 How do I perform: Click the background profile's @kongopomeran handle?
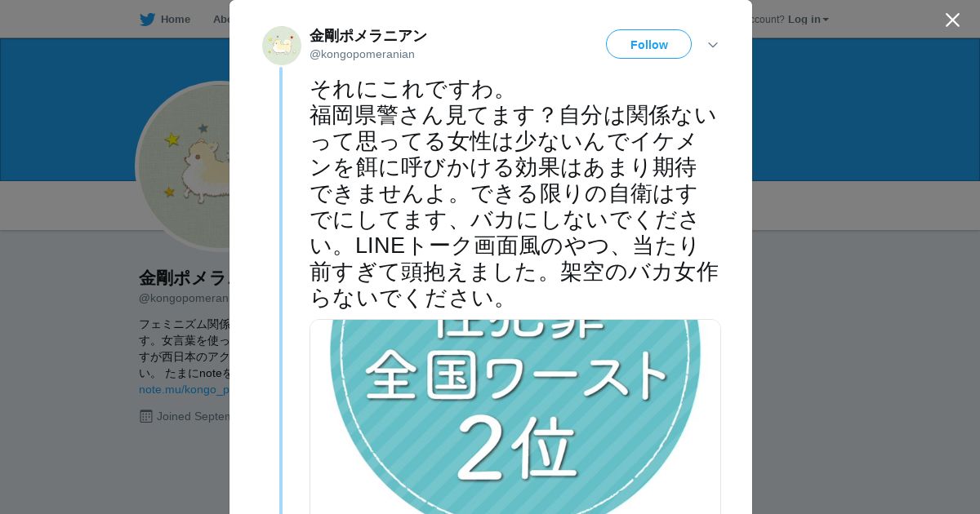point(184,298)
